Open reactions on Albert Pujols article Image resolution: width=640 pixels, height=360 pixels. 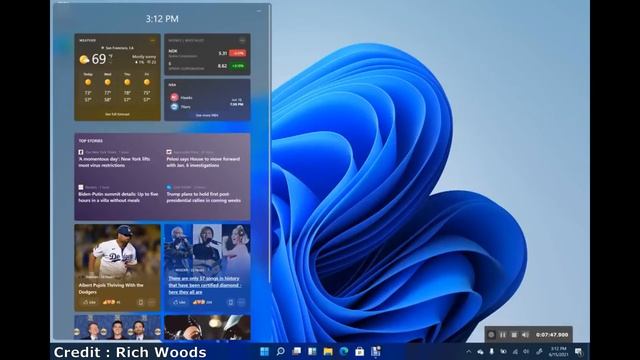click(x=111, y=302)
